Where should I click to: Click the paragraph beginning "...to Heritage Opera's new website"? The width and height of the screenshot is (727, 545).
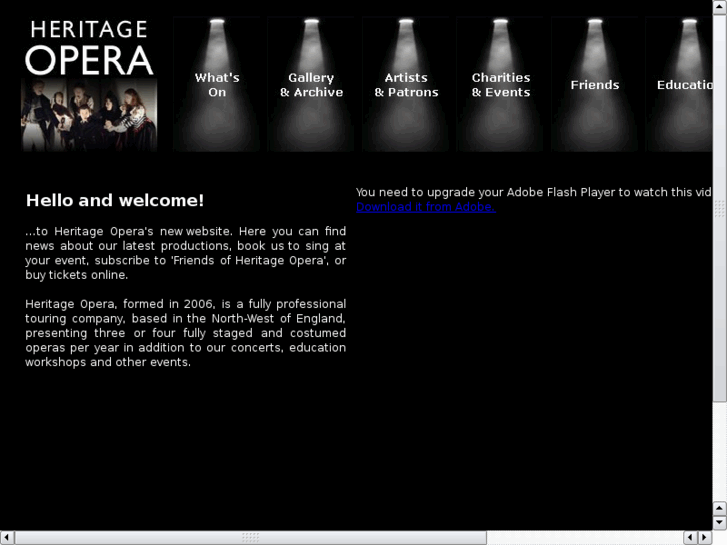185,253
